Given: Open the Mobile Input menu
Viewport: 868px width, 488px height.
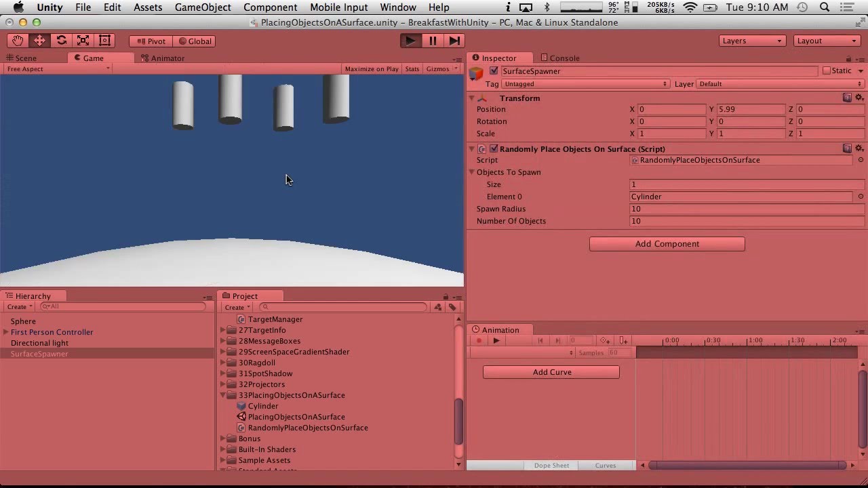Looking at the screenshot, I should tap(339, 7).
